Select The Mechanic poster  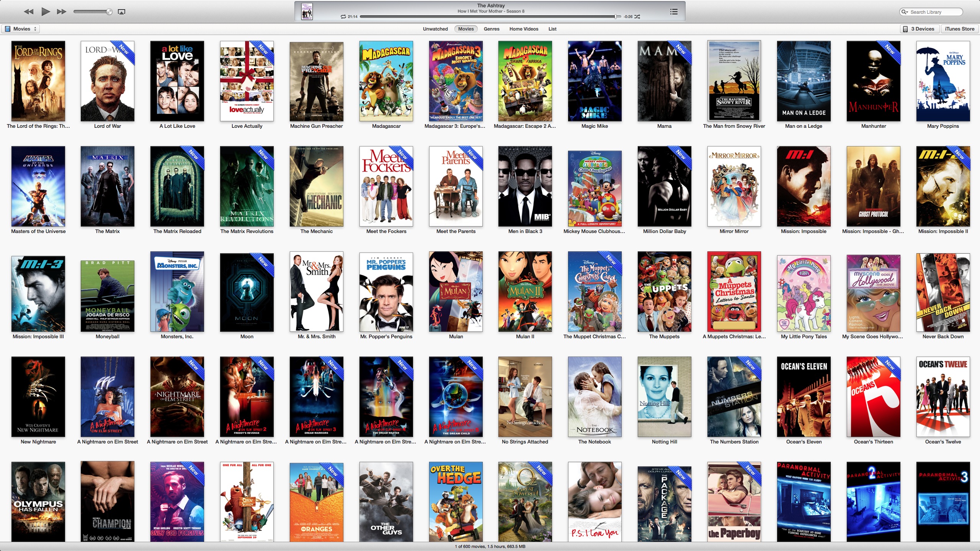point(317,186)
